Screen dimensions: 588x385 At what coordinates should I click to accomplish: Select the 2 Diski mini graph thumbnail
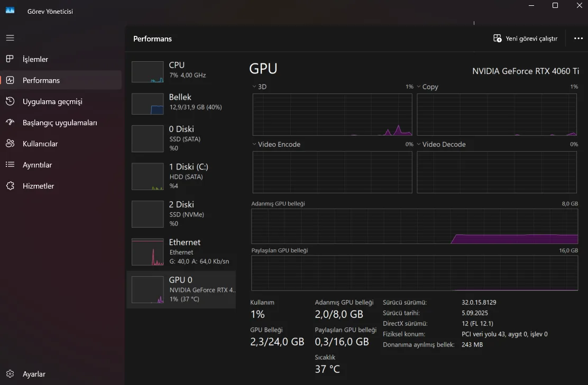pyautogui.click(x=148, y=214)
